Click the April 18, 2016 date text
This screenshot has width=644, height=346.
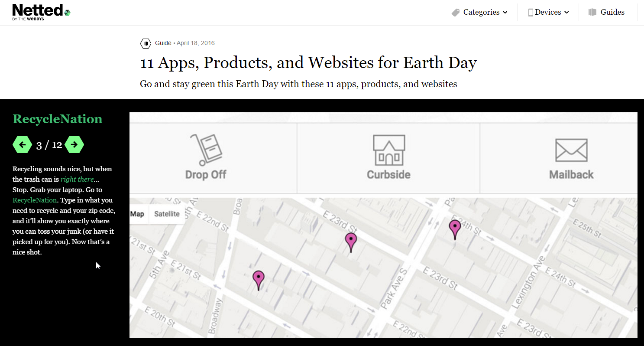click(x=196, y=43)
